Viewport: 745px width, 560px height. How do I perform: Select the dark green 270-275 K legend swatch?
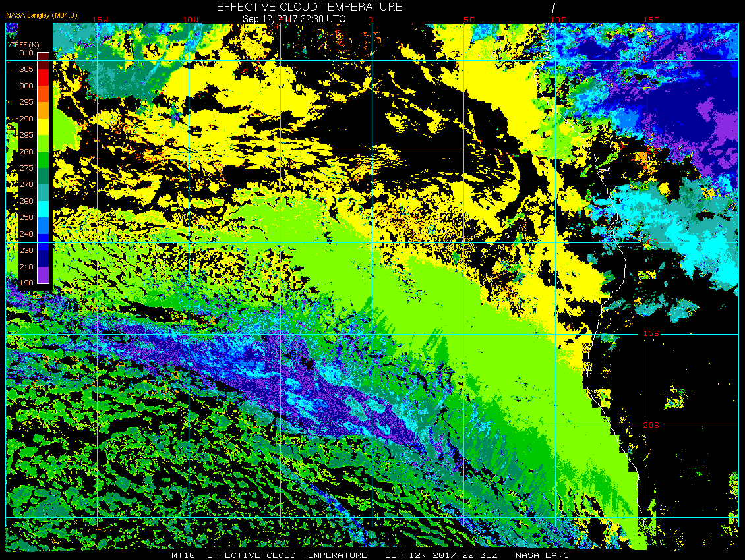44,176
